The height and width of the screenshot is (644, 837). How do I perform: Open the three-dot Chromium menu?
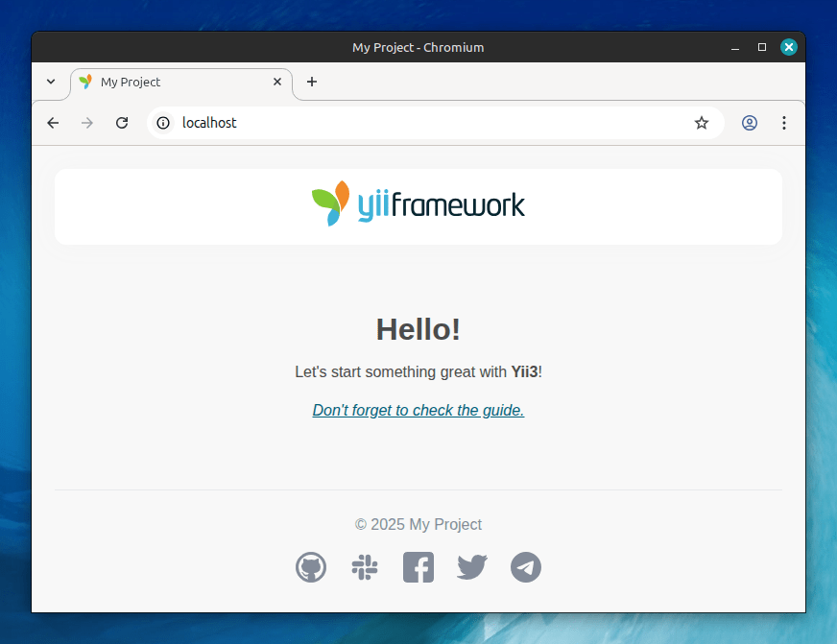[784, 123]
